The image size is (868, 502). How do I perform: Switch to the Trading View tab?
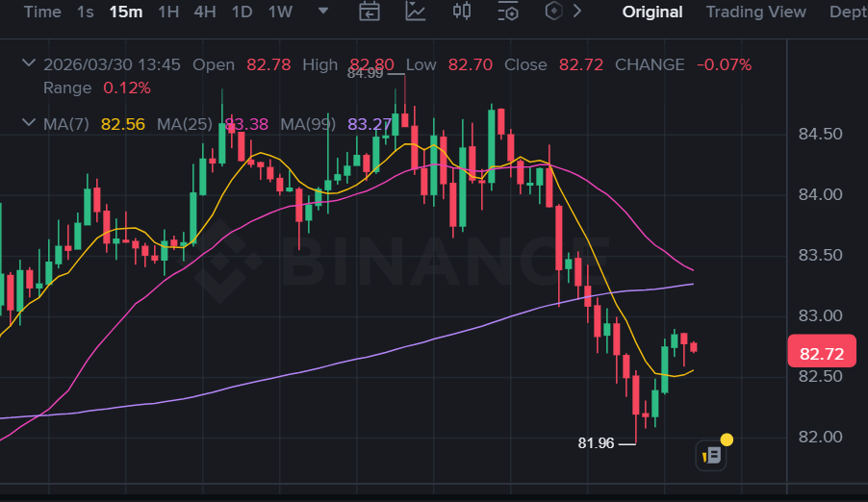tap(755, 12)
